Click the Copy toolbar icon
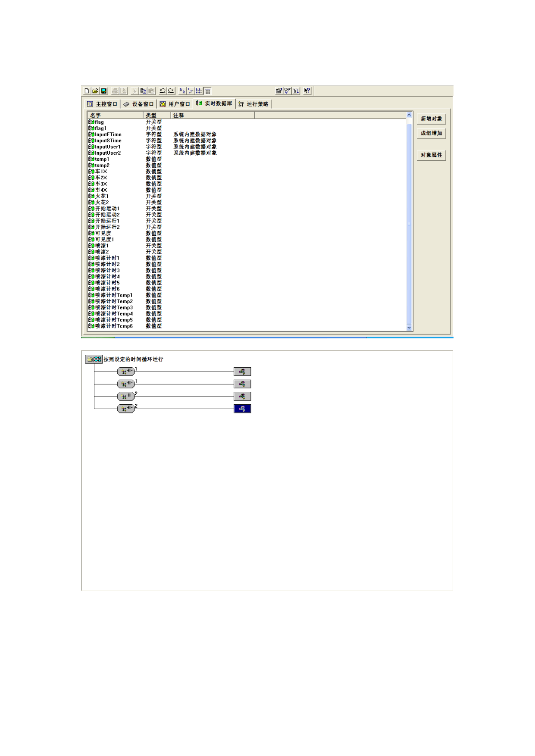 tap(143, 91)
